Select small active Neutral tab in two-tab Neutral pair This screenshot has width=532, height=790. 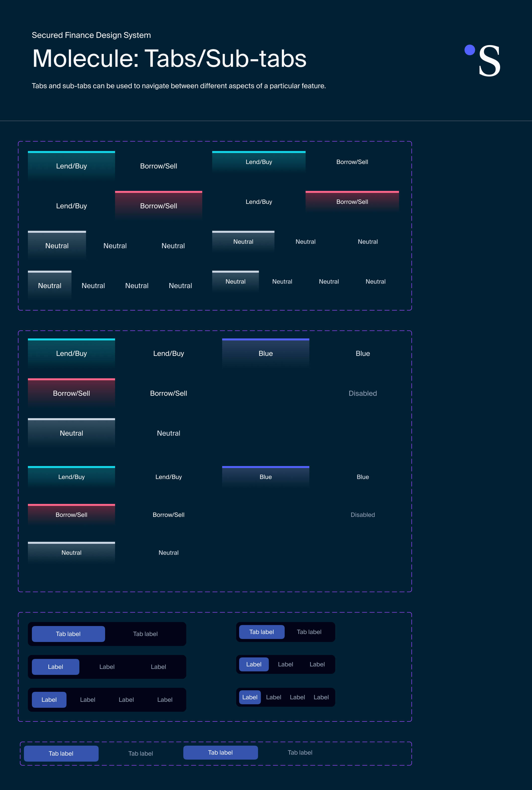(x=71, y=553)
